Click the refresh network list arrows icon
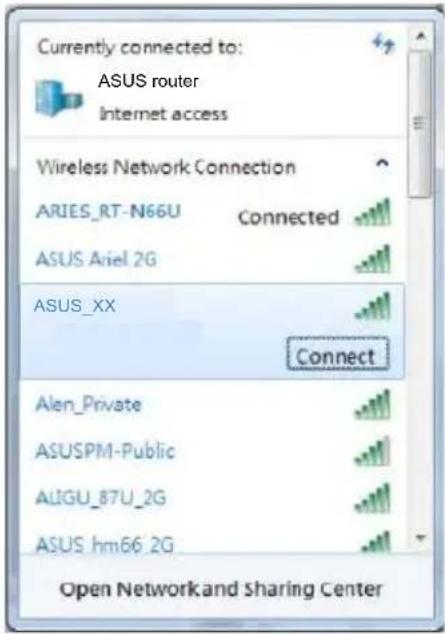The width and height of the screenshot is (445, 634). pyautogui.click(x=383, y=44)
